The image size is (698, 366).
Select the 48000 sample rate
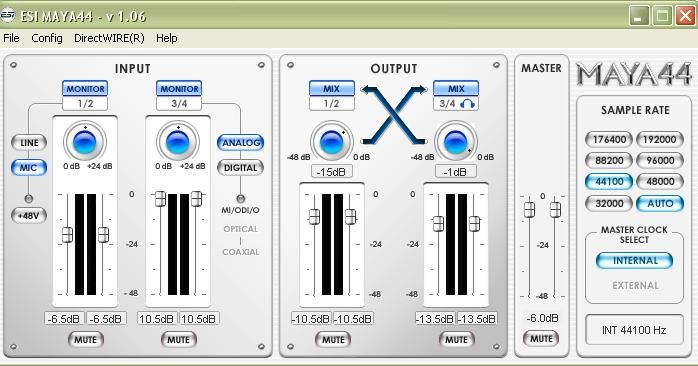pos(660,182)
